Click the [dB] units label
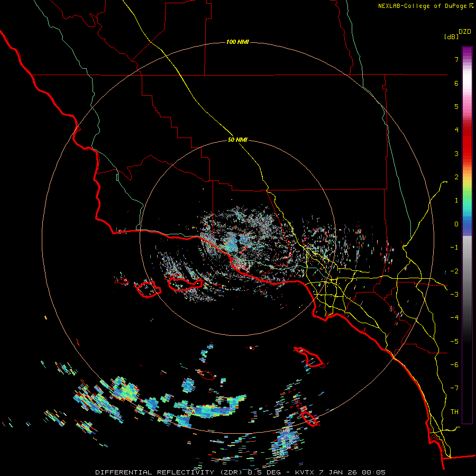476x476 pixels. [x=451, y=36]
